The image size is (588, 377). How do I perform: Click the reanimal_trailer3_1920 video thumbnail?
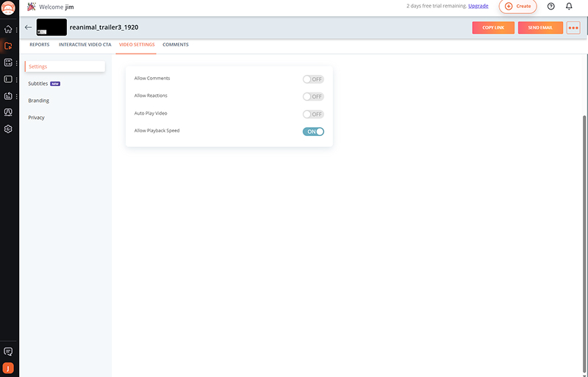(51, 27)
